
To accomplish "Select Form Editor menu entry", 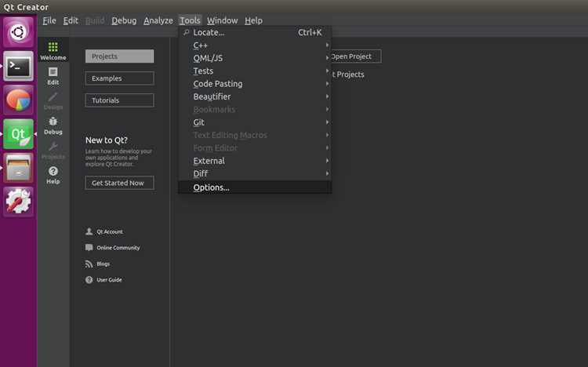I will pyautogui.click(x=255, y=148).
